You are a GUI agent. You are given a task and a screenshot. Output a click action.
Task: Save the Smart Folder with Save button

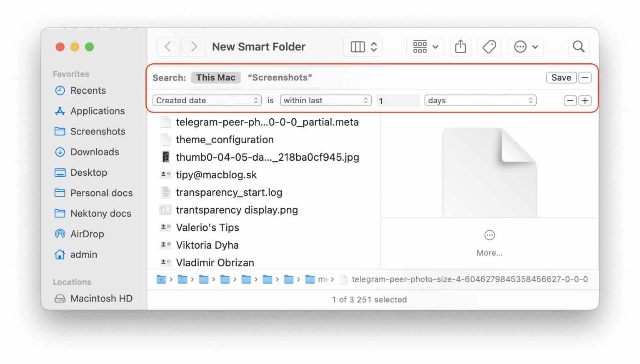coord(561,77)
